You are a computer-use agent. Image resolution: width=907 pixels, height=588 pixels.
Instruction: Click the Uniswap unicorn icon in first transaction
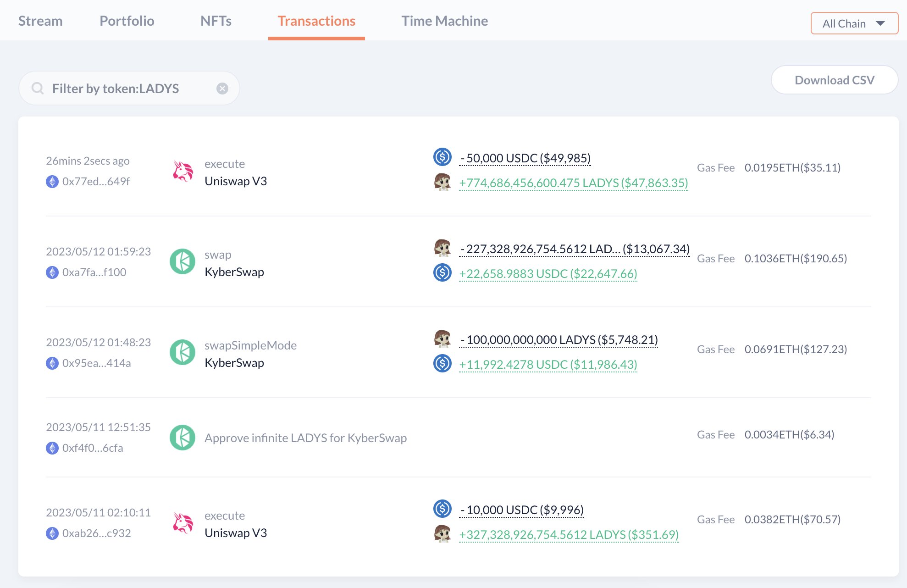pos(183,172)
